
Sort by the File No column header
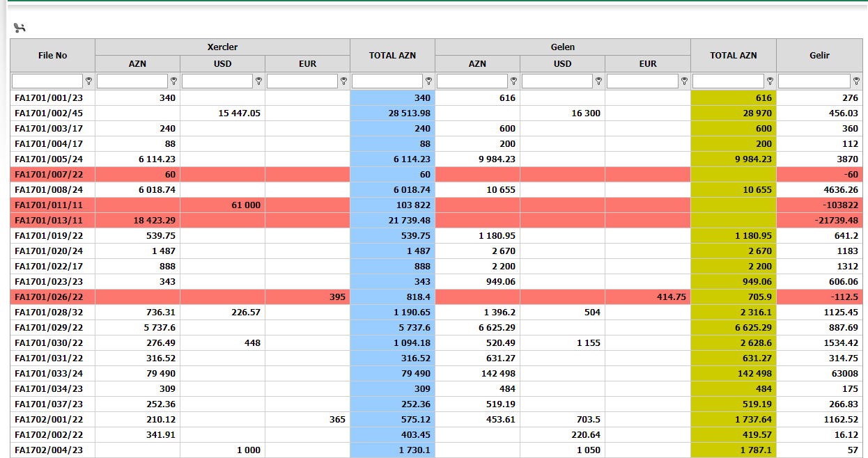pyautogui.click(x=52, y=55)
